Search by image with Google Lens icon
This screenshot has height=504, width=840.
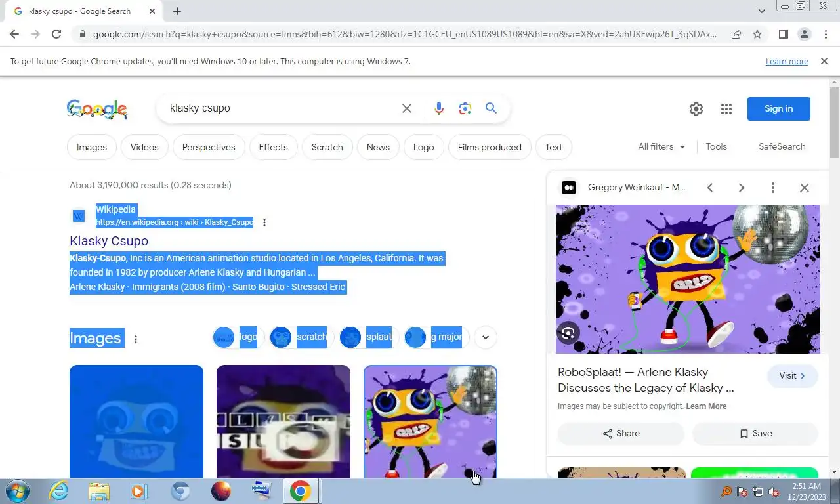465,108
